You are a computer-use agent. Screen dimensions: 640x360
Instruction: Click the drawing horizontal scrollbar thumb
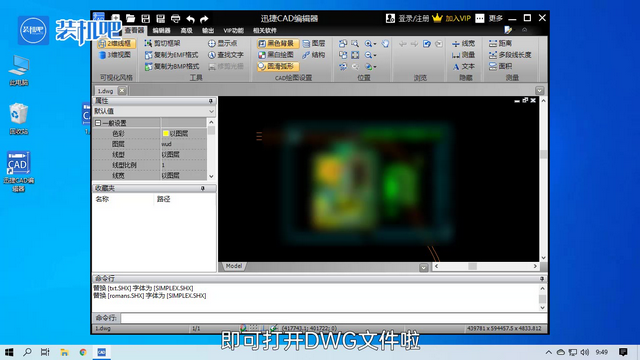pos(472,266)
